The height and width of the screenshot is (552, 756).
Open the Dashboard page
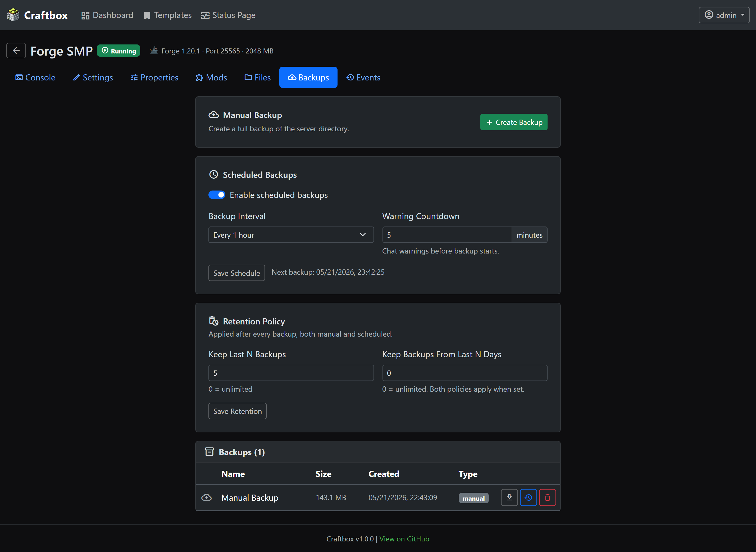(107, 15)
